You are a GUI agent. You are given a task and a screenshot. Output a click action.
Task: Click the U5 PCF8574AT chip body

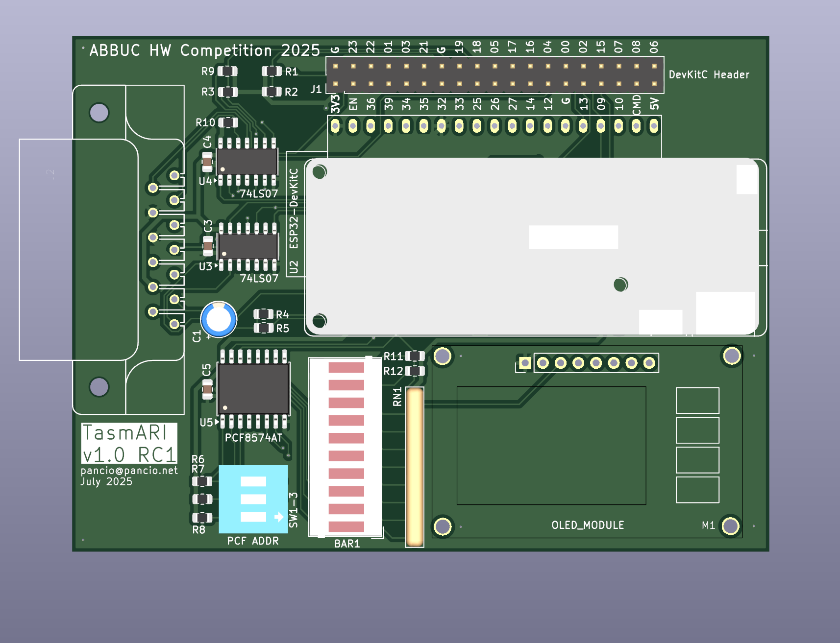(x=253, y=389)
